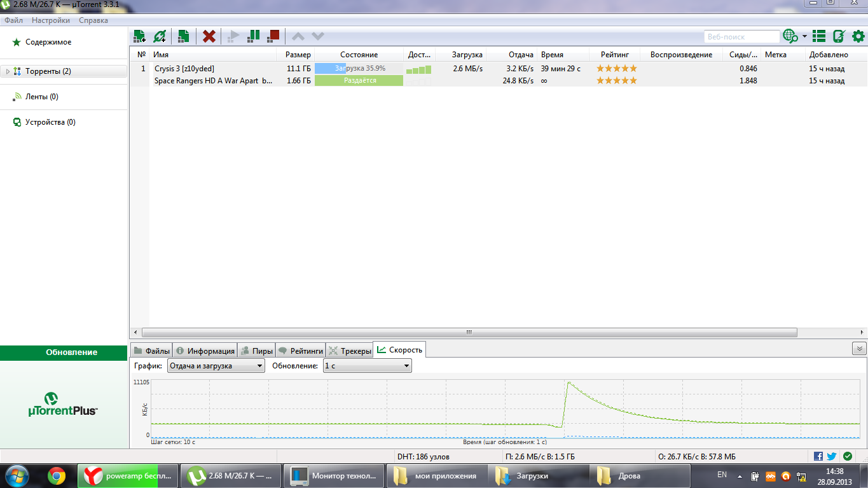The width and height of the screenshot is (868, 488).
Task: Click the Crysis 3 five-star rating
Action: pos(616,68)
